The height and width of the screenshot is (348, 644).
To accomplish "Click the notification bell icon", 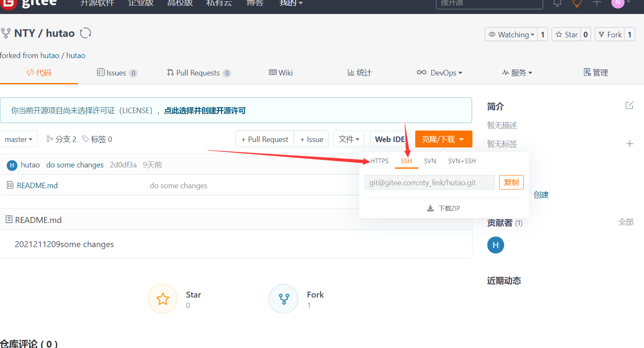I will 558,3.
